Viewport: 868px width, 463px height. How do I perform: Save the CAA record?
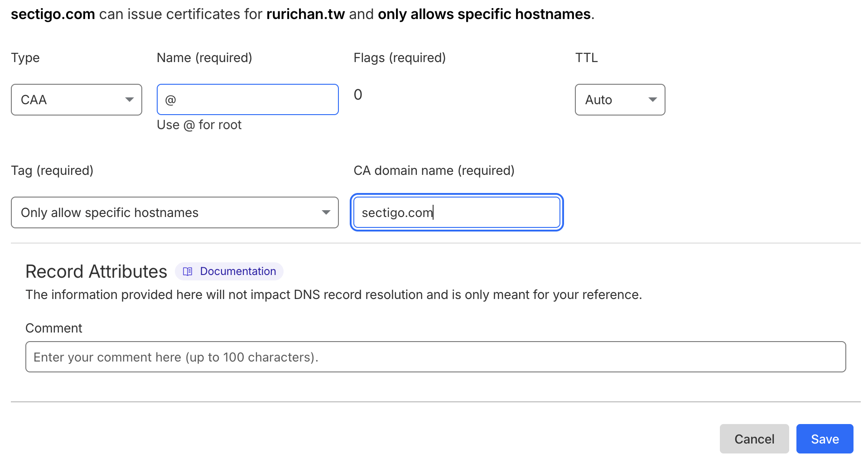click(x=825, y=439)
